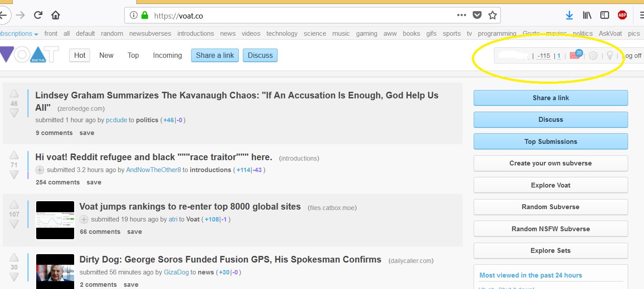Go to the browser home page icon

56,15
